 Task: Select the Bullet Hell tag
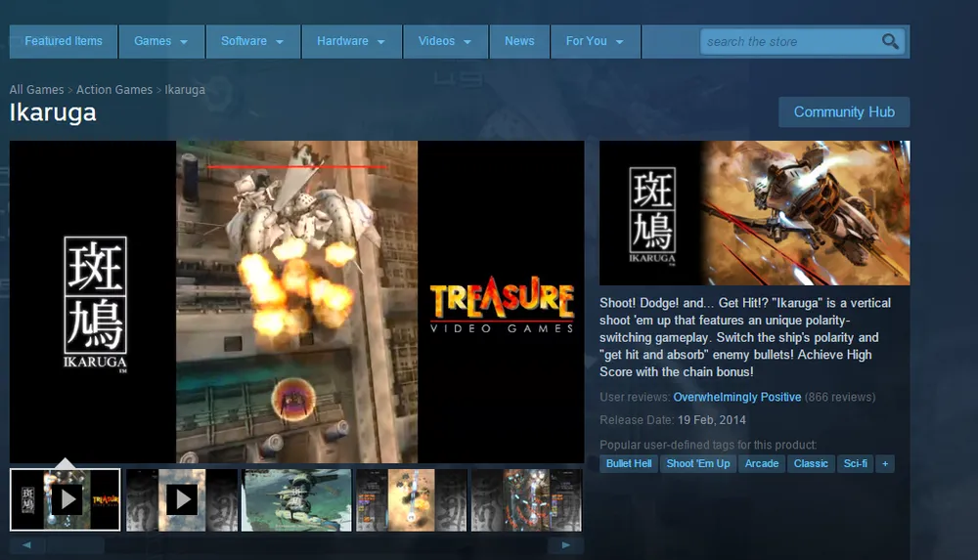coord(629,463)
